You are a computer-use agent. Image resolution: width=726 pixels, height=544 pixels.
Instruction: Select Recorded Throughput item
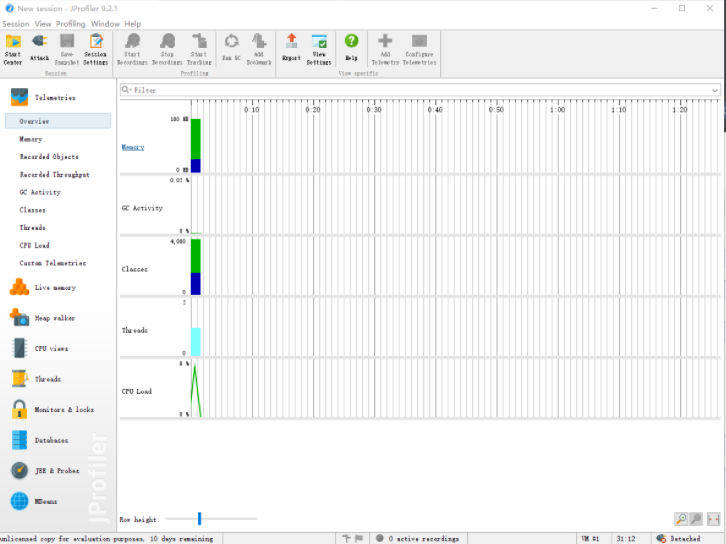point(55,175)
